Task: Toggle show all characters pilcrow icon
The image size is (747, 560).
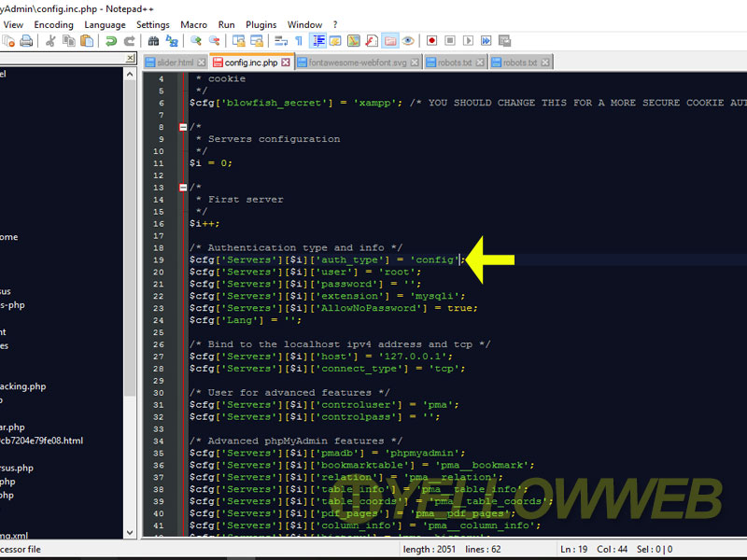Action: click(299, 41)
